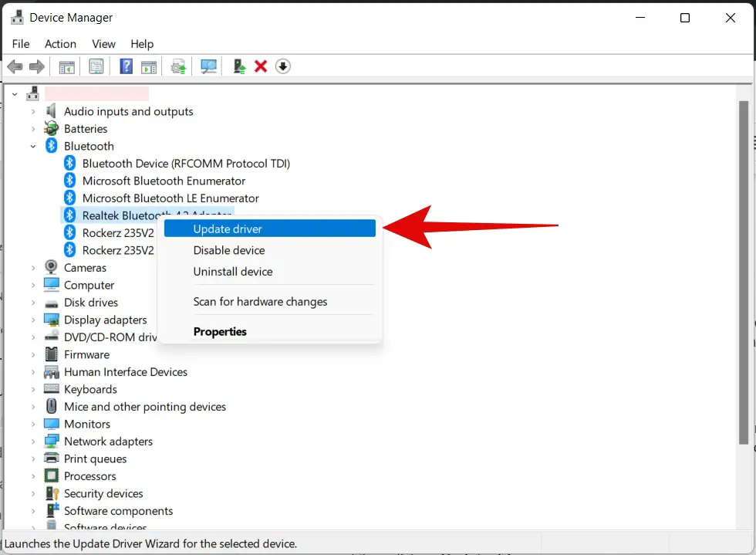Select Microsoft Bluetooth LE Enumerator
The width and height of the screenshot is (756, 555).
(x=170, y=198)
